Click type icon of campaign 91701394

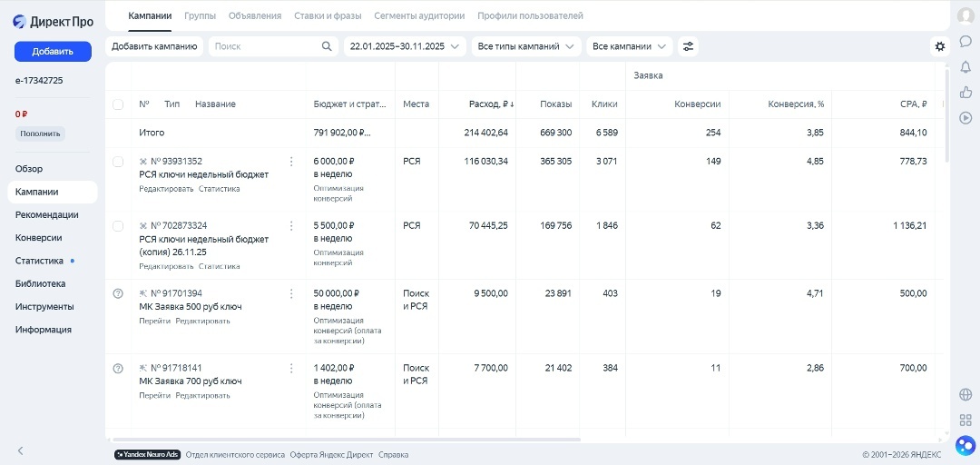143,293
